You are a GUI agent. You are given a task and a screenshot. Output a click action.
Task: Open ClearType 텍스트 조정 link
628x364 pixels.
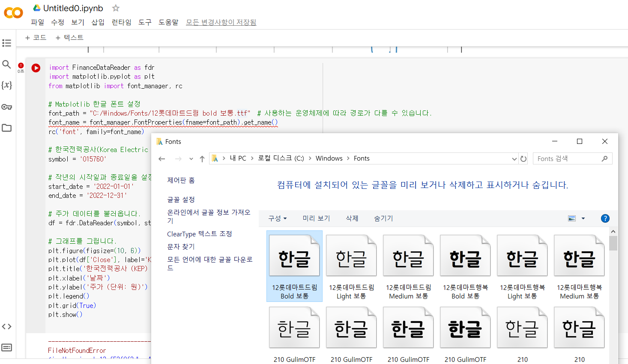[199, 234]
